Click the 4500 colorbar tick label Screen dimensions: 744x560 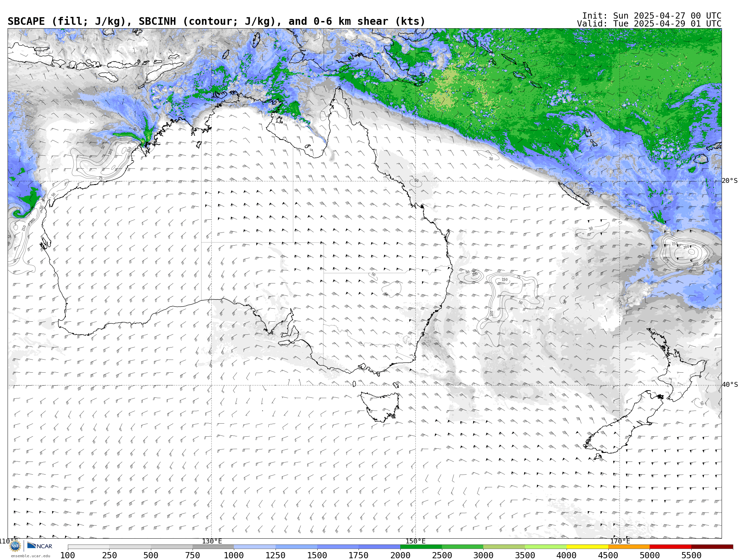(x=608, y=555)
